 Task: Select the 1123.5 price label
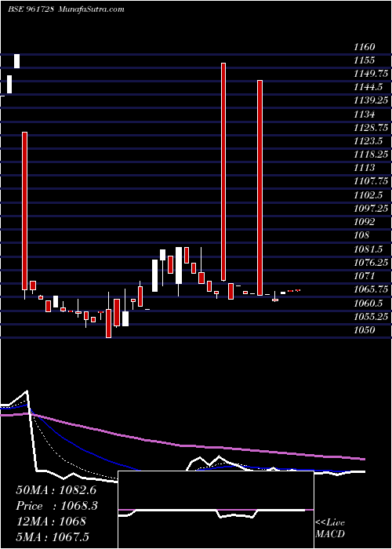[x=368, y=141]
